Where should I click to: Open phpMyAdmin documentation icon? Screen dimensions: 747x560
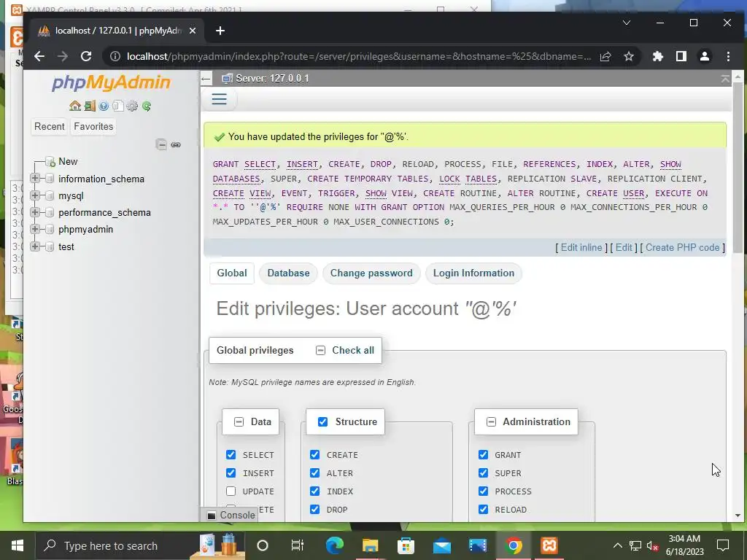click(x=104, y=106)
